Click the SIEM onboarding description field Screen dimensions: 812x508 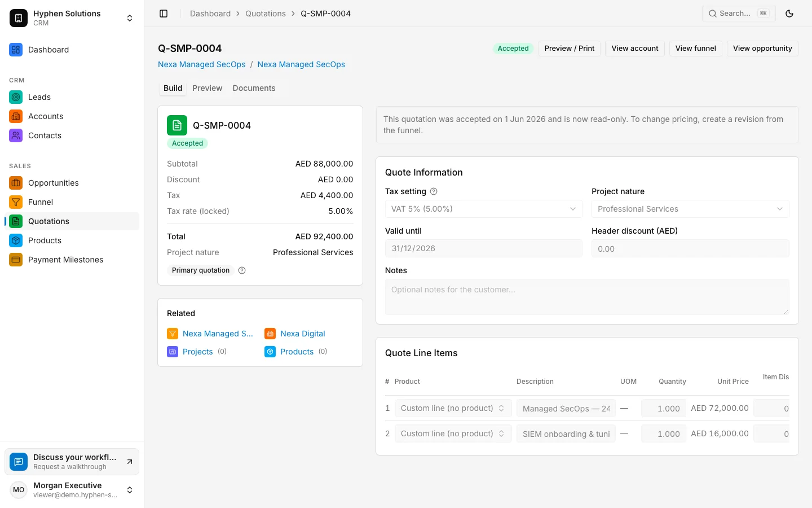click(x=566, y=433)
